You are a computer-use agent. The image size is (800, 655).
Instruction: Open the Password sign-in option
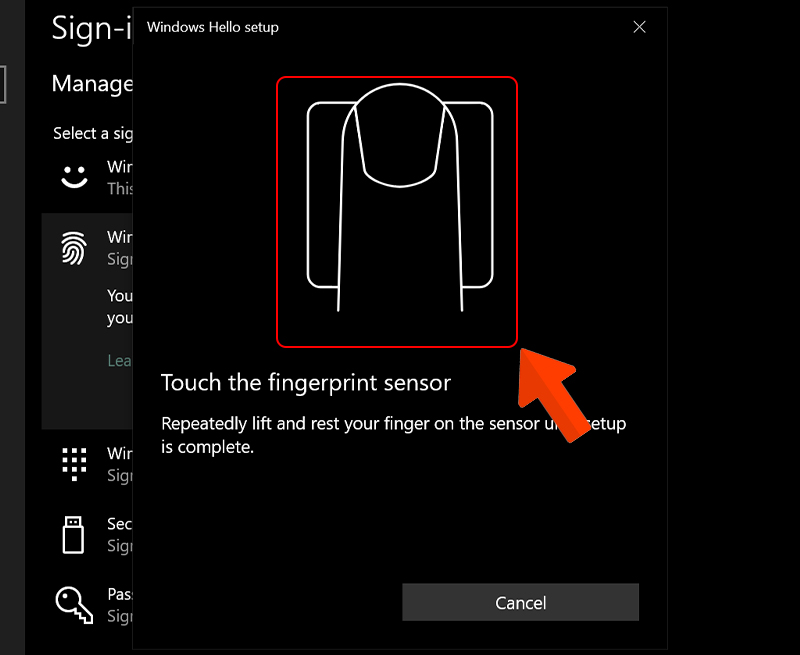100,604
